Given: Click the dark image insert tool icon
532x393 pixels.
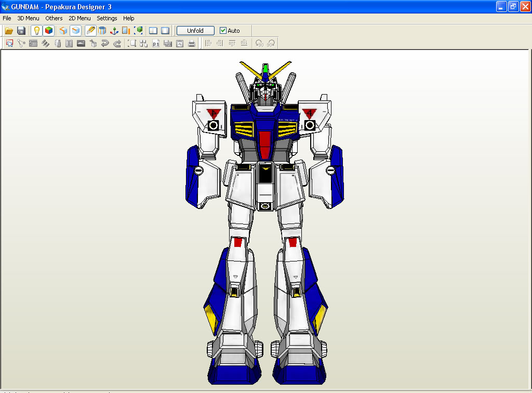Looking at the screenshot, I should click(x=81, y=43).
